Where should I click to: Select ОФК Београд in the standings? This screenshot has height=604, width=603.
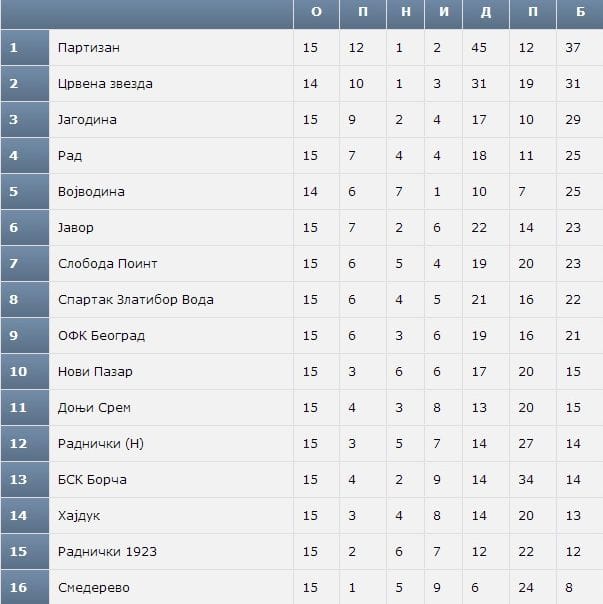point(101,336)
